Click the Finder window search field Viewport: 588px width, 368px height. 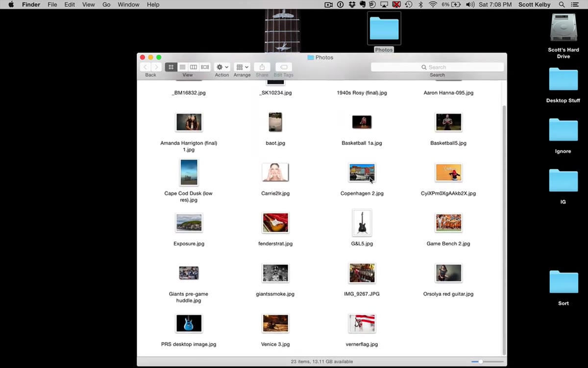coord(437,67)
